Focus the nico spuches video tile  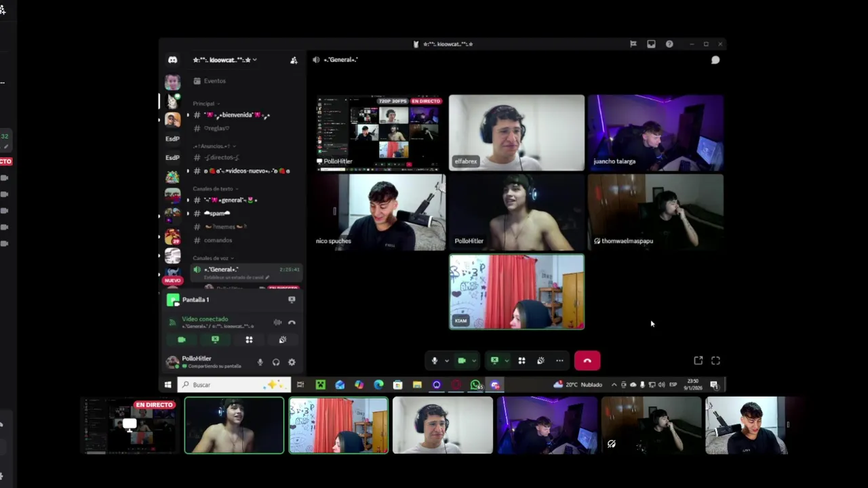coord(378,212)
